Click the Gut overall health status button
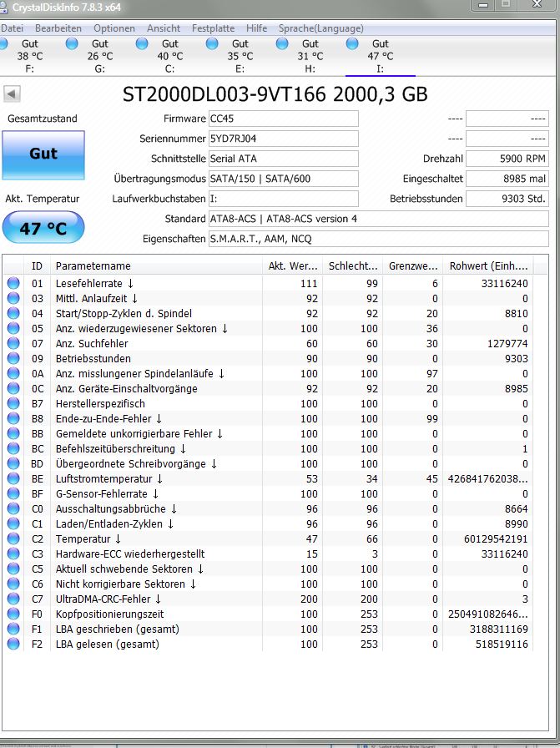This screenshot has height=748, width=560. [x=43, y=155]
